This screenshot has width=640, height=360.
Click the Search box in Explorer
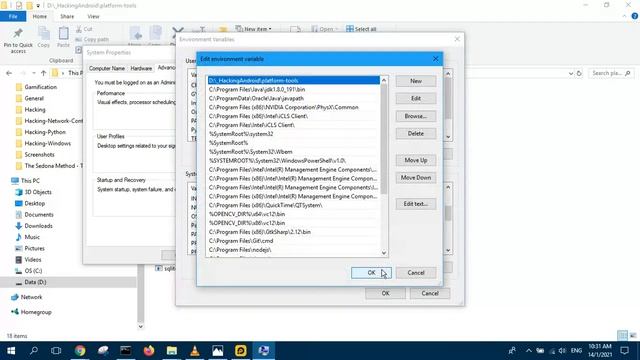pos(611,73)
